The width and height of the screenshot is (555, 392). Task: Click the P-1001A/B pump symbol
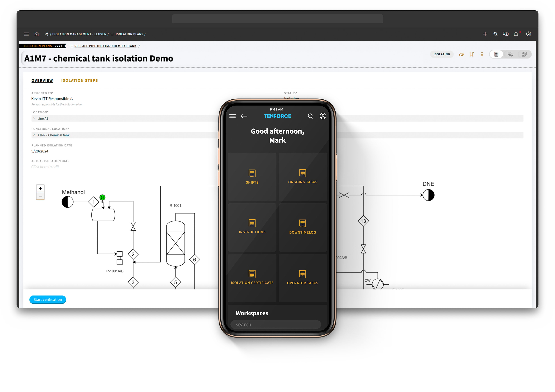click(x=119, y=258)
